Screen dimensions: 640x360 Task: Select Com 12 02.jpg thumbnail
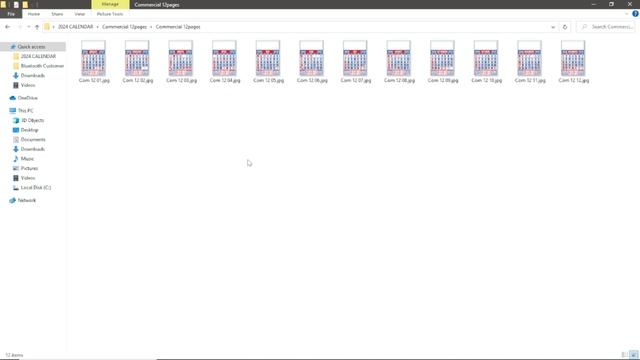click(x=137, y=58)
